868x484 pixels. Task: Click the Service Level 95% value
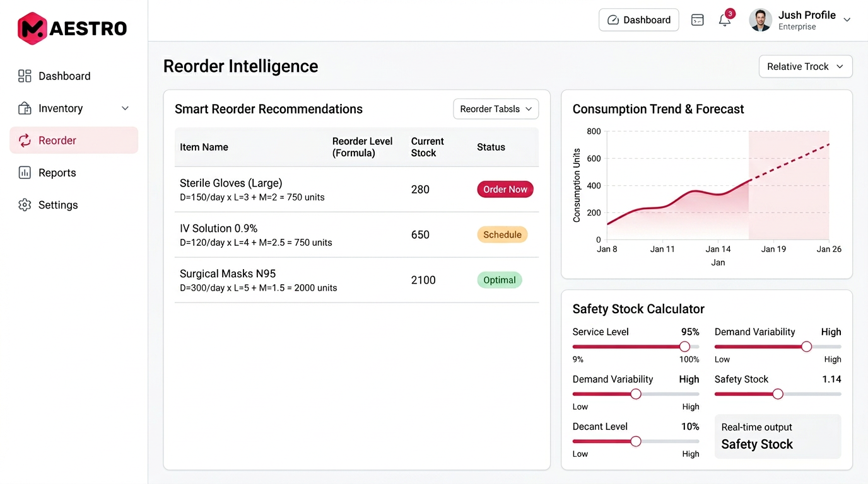[x=690, y=332]
